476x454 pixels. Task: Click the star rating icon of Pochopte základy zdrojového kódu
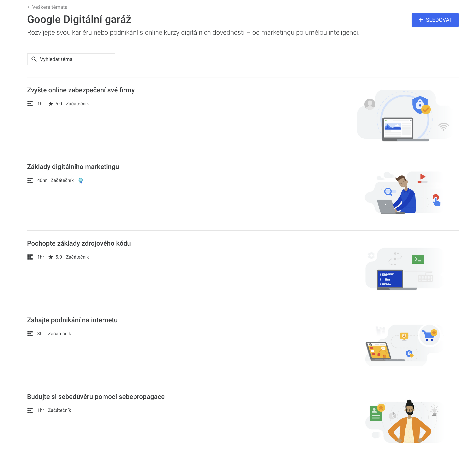51,257
